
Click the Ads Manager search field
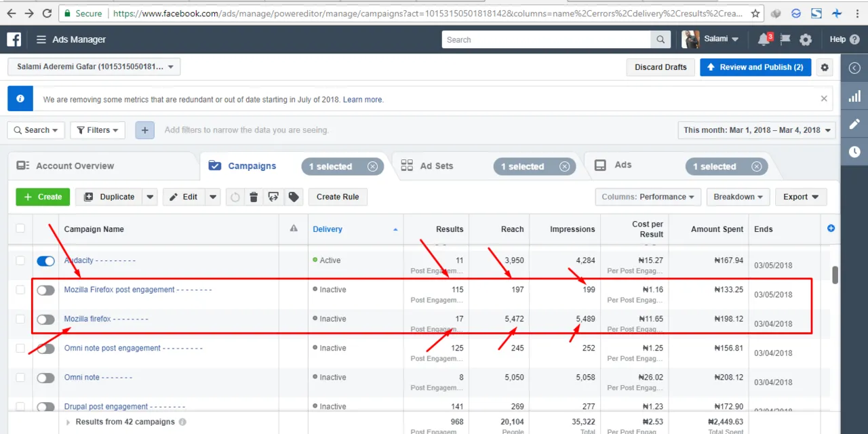pos(547,39)
